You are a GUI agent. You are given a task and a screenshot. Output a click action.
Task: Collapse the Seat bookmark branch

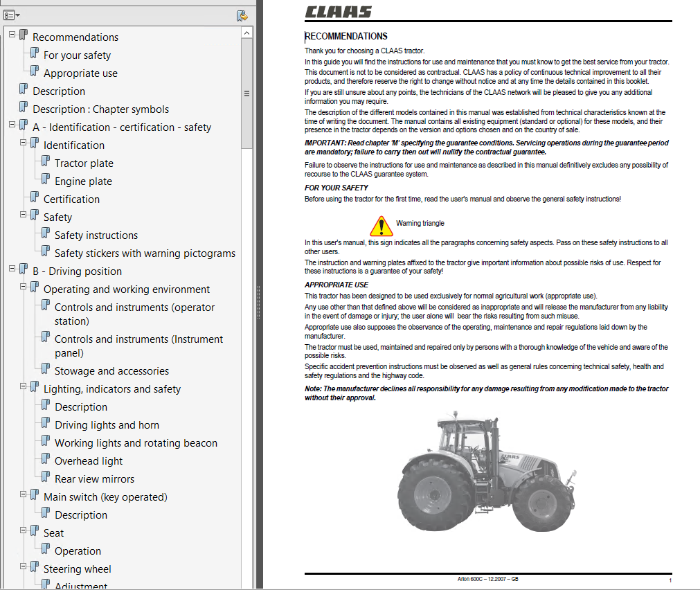click(24, 530)
